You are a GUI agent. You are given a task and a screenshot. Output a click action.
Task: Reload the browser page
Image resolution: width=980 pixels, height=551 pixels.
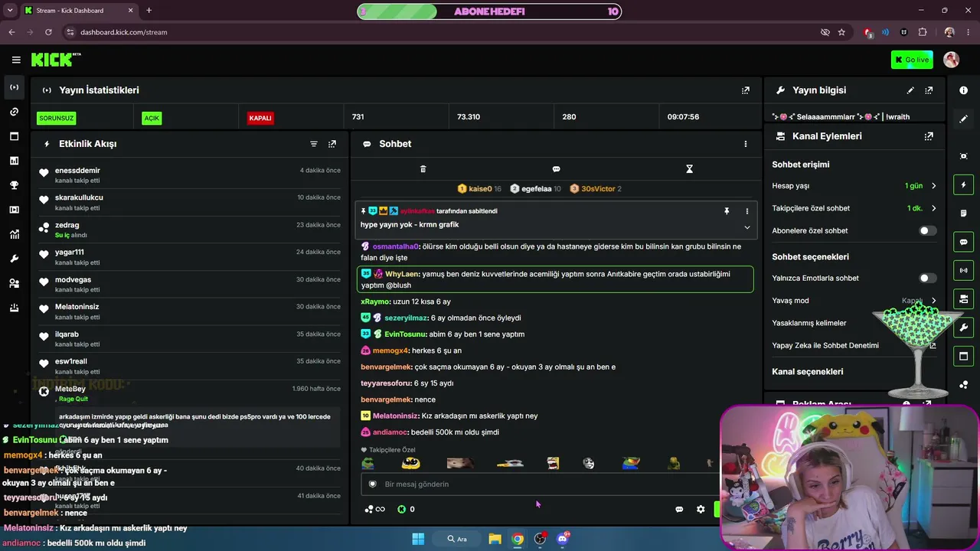pos(48,32)
